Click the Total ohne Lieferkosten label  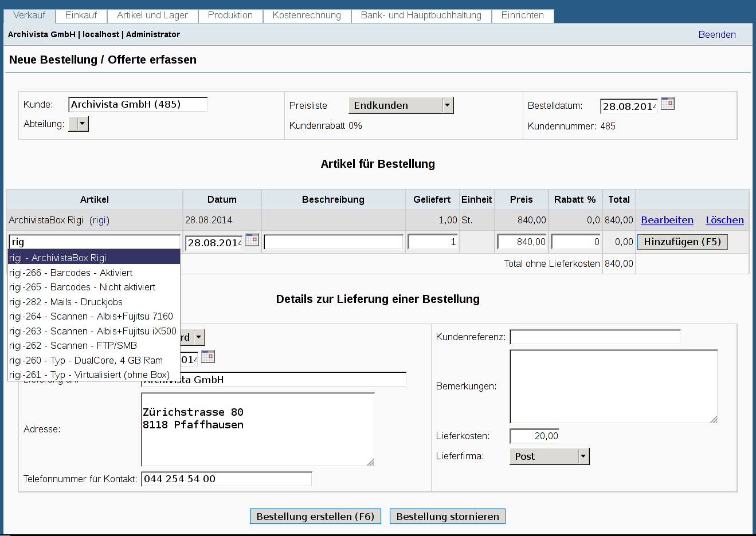tap(552, 263)
